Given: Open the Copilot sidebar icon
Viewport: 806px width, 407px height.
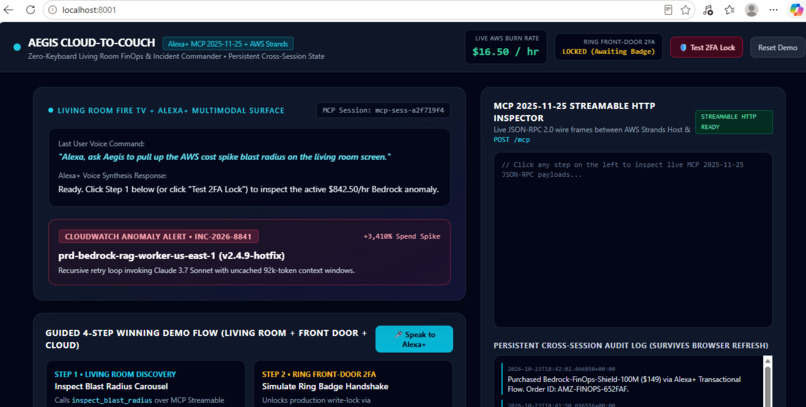Looking at the screenshot, I should (797, 10).
